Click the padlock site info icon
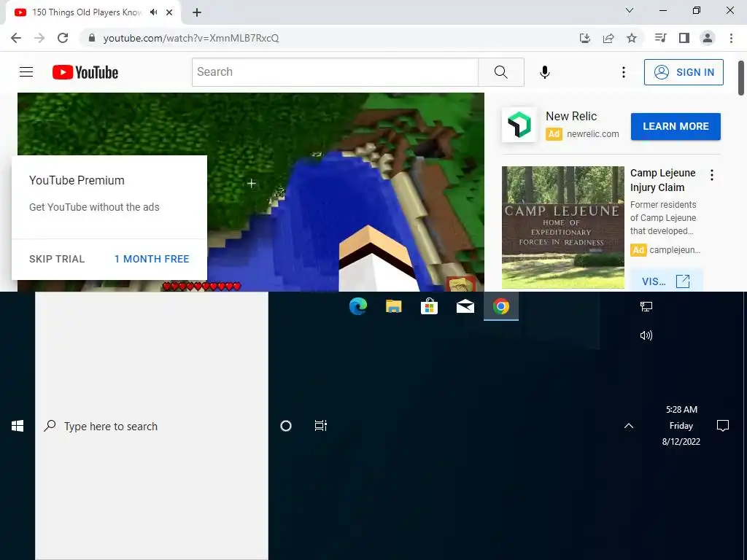This screenshot has height=560, width=747. tap(91, 38)
